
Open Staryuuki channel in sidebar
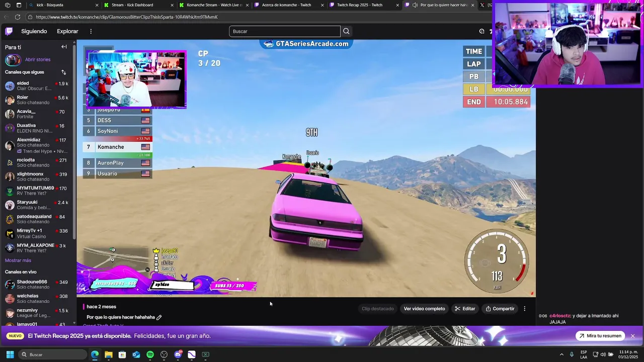[37, 205]
